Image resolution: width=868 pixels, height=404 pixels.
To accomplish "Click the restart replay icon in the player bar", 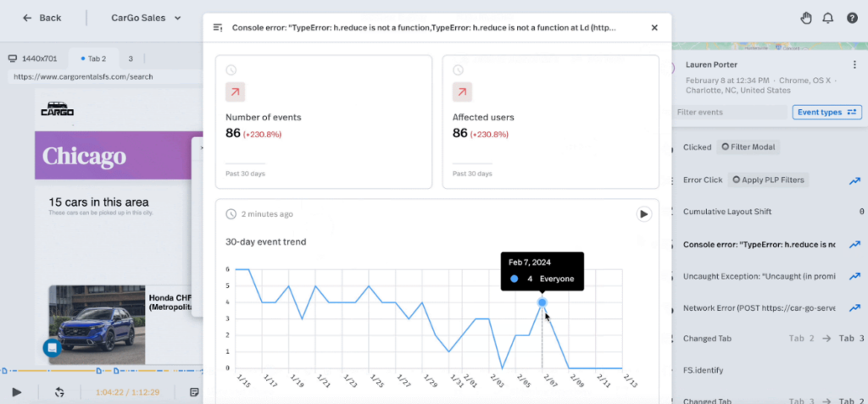I will point(59,392).
